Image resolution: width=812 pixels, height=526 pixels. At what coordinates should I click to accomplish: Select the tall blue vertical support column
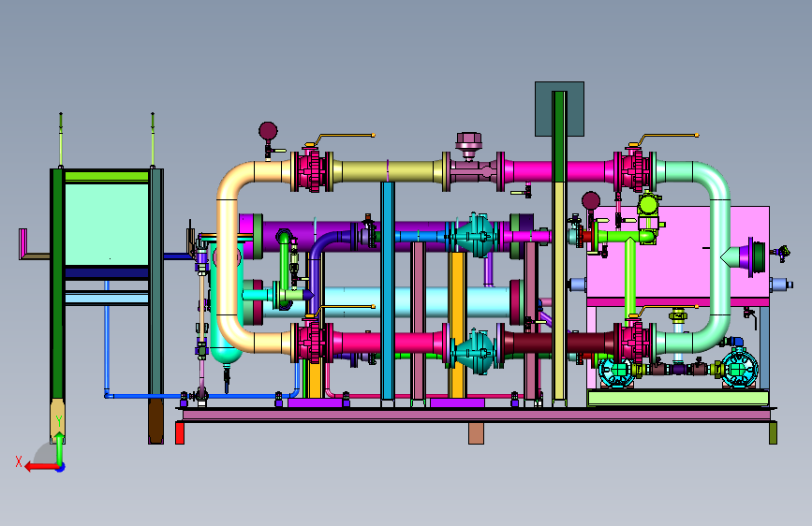[388, 290]
